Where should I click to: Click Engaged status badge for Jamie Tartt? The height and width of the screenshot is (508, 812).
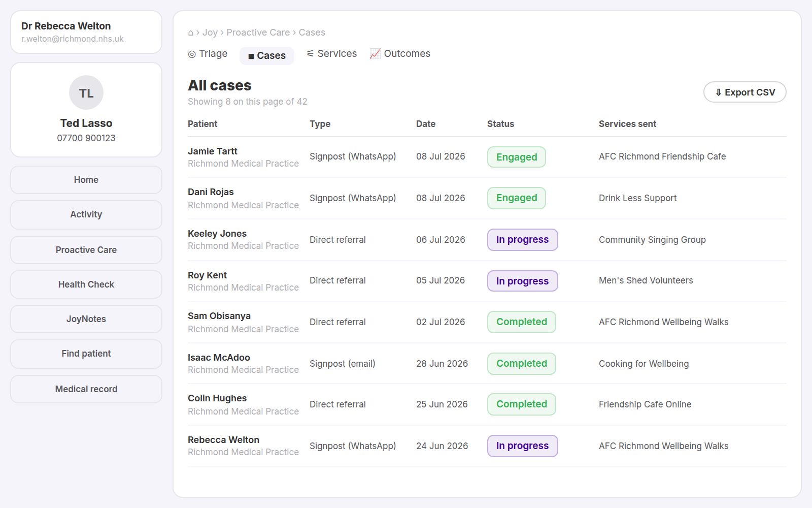[517, 157]
